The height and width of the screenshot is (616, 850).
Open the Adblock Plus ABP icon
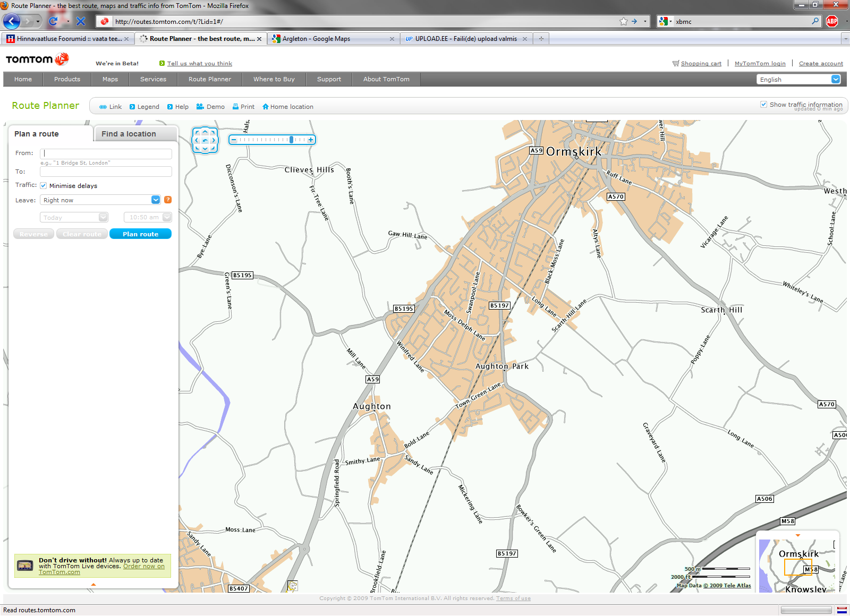832,21
